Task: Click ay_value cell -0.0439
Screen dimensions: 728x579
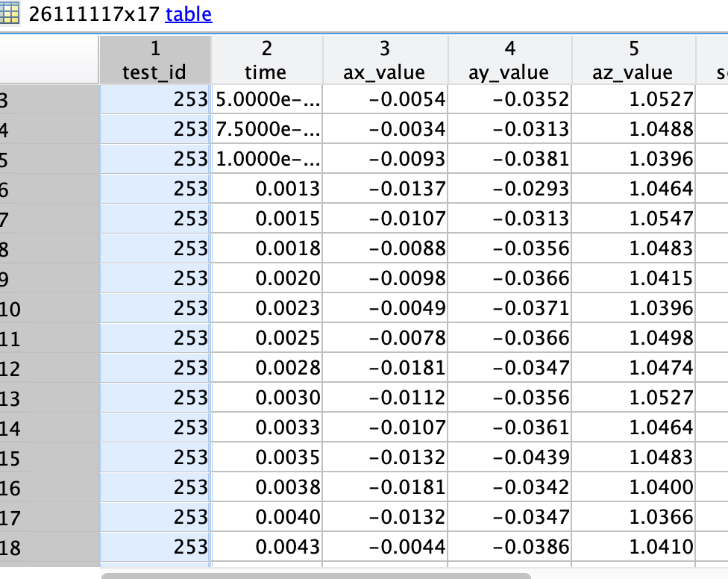Action: coord(509,457)
